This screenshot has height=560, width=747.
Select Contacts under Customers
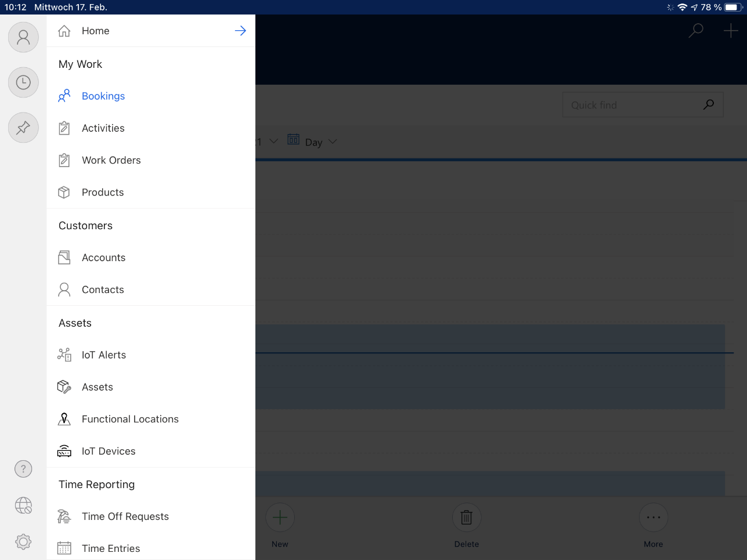point(103,290)
